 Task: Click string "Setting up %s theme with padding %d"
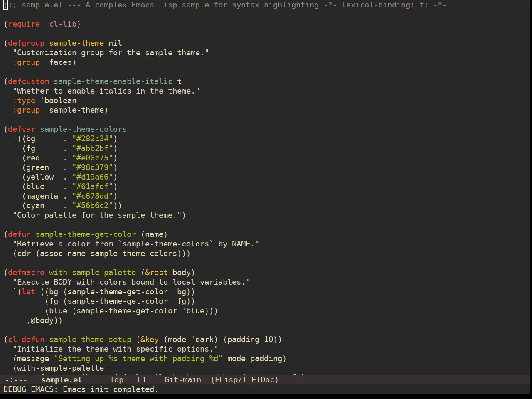coord(138,359)
